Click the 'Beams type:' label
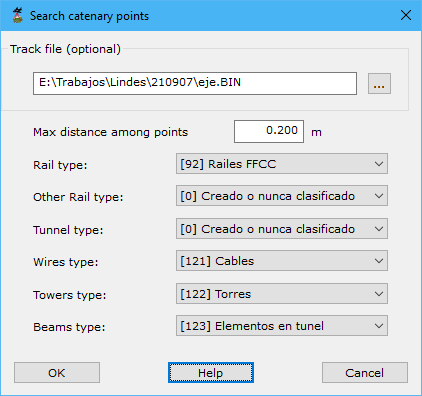This screenshot has height=396, width=422. pyautogui.click(x=69, y=327)
